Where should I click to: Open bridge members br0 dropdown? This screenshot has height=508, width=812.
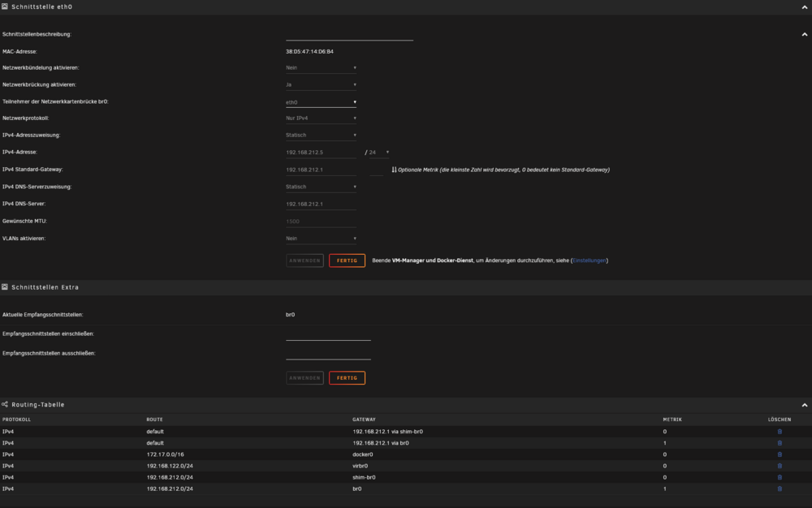coord(321,102)
